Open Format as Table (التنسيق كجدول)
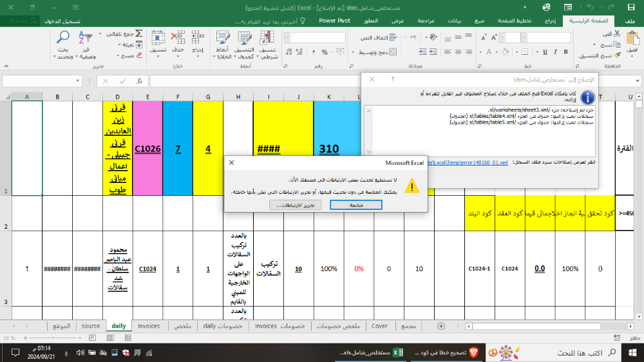Screen dimensions: 644x362 point(244,45)
